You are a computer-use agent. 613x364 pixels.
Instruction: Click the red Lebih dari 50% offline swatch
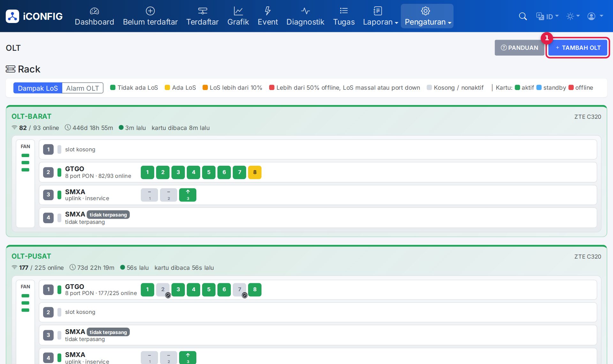click(272, 87)
